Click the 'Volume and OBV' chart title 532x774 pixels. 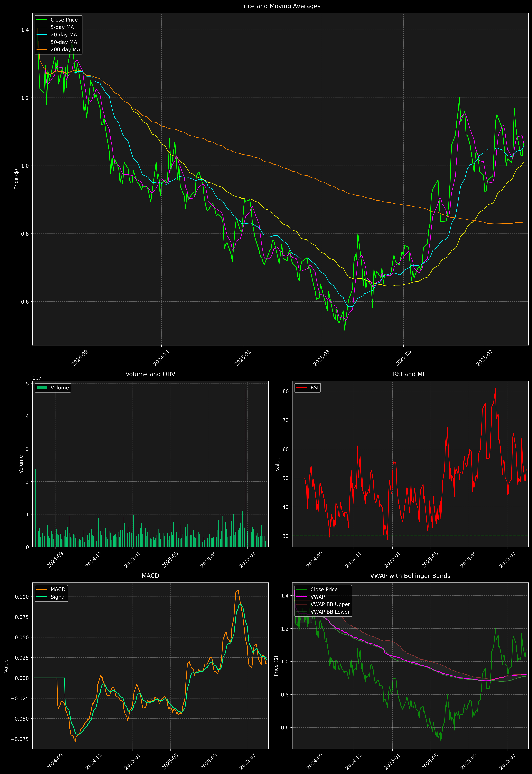click(150, 374)
